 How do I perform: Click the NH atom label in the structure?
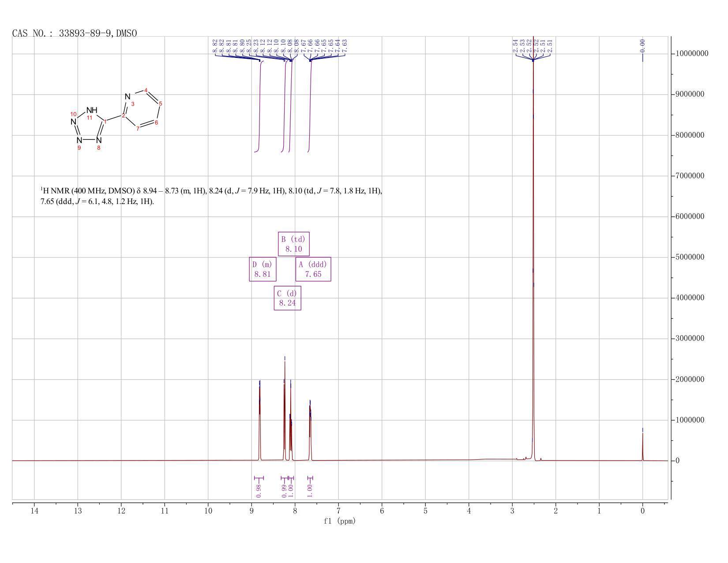pyautogui.click(x=92, y=110)
